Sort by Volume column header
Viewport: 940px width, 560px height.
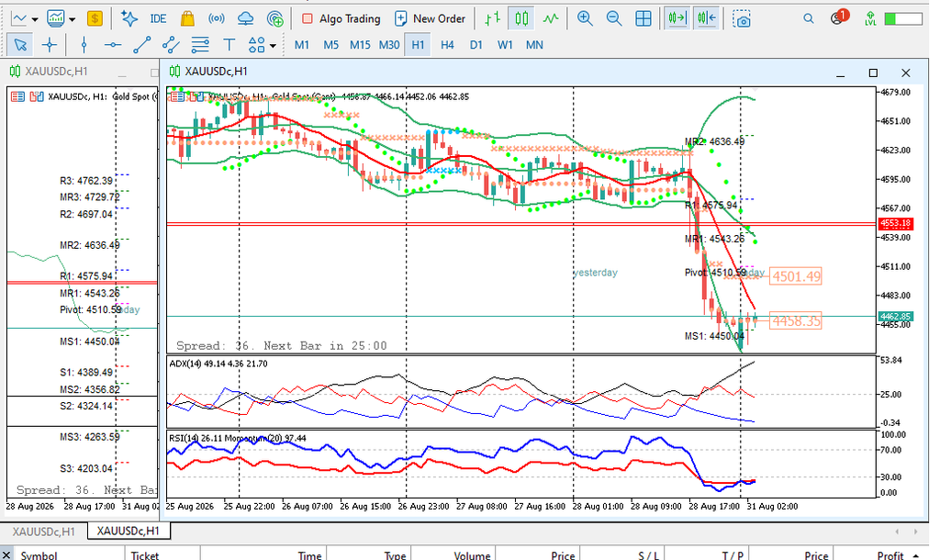tap(453, 555)
